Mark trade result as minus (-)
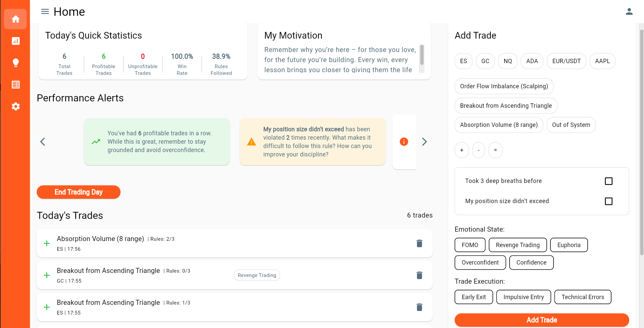 [478, 150]
